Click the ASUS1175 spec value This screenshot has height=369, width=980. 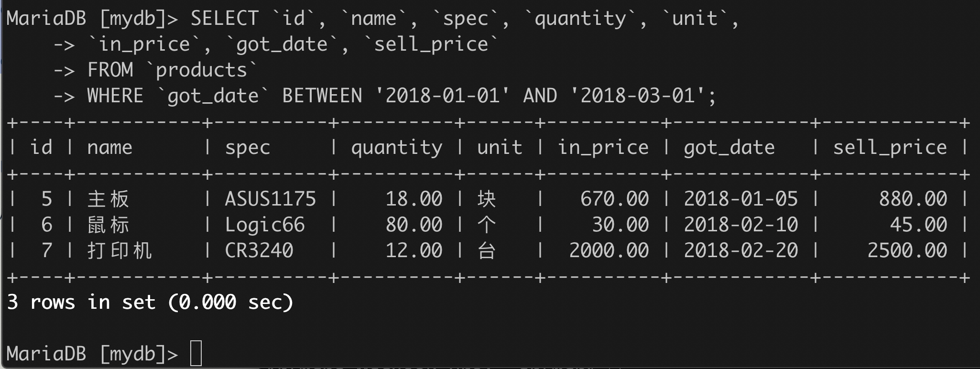click(x=270, y=199)
